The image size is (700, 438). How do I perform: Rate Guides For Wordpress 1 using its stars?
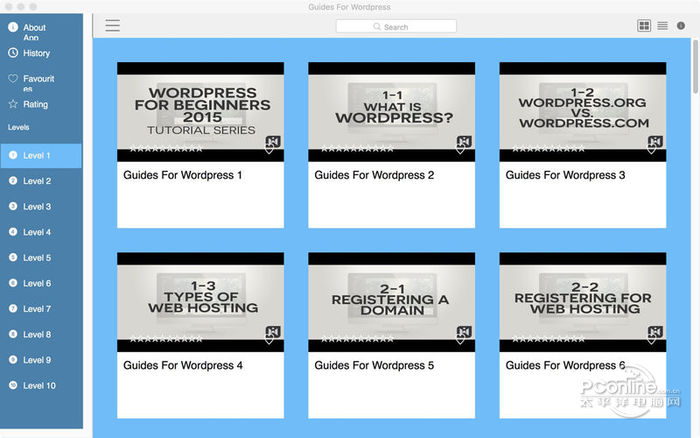click(x=166, y=149)
